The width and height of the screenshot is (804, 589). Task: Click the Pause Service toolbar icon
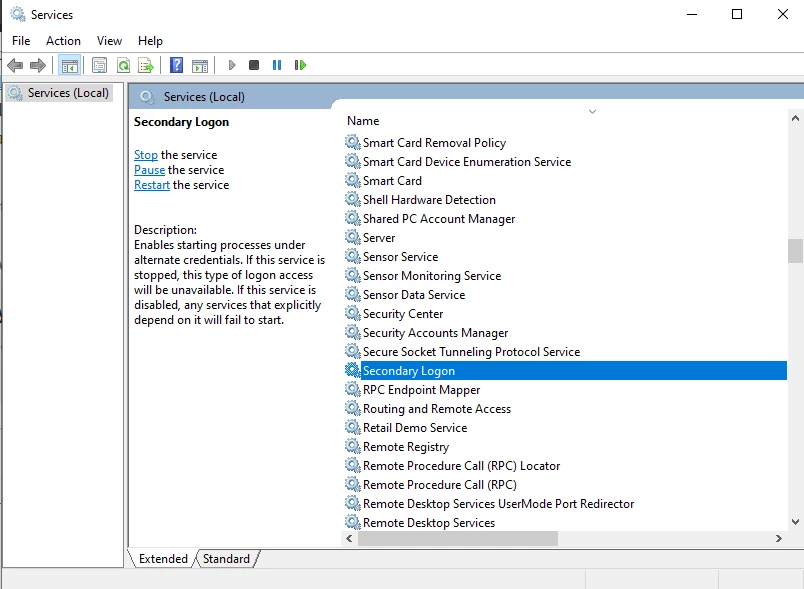coord(277,65)
